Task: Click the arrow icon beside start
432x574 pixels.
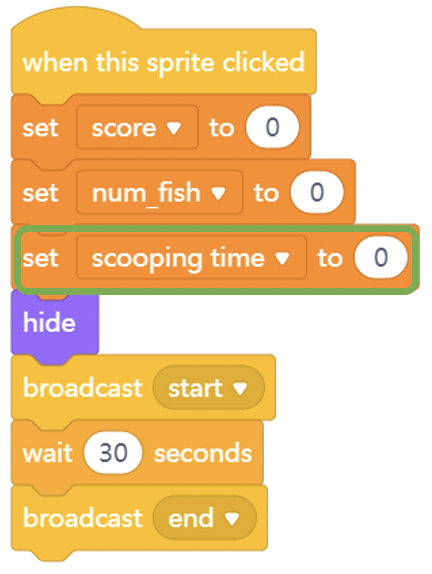Action: click(x=240, y=388)
